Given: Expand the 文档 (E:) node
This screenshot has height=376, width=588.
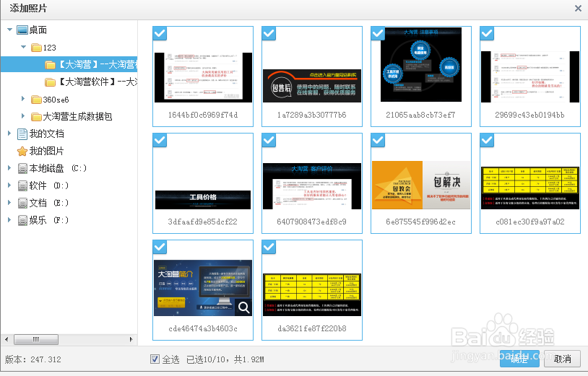Looking at the screenshot, I should [x=9, y=202].
